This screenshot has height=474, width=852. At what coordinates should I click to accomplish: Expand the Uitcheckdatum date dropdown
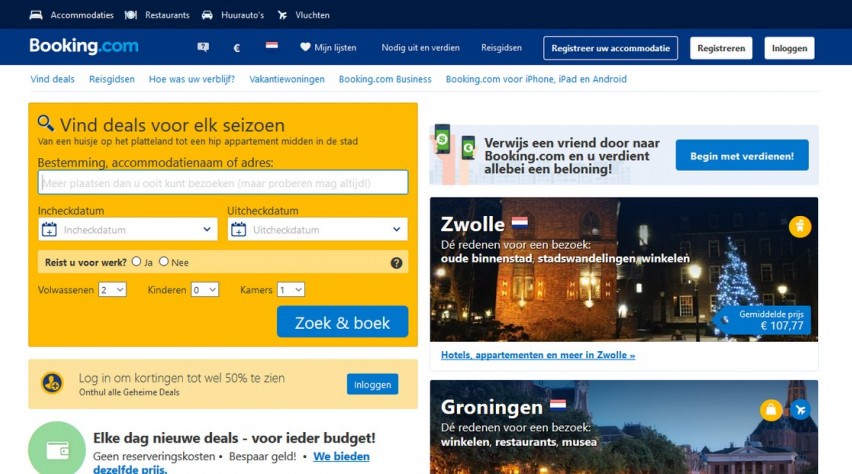pos(317,229)
